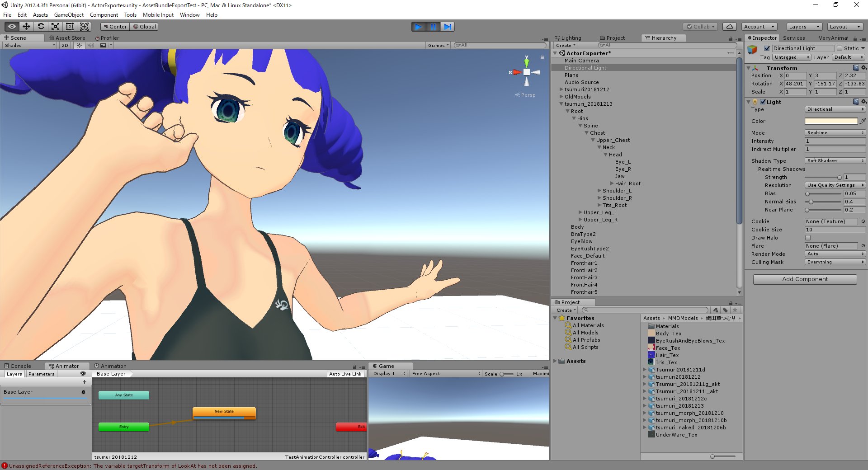The image size is (868, 470).
Task: Select the combined Transform tool
Action: tap(85, 27)
